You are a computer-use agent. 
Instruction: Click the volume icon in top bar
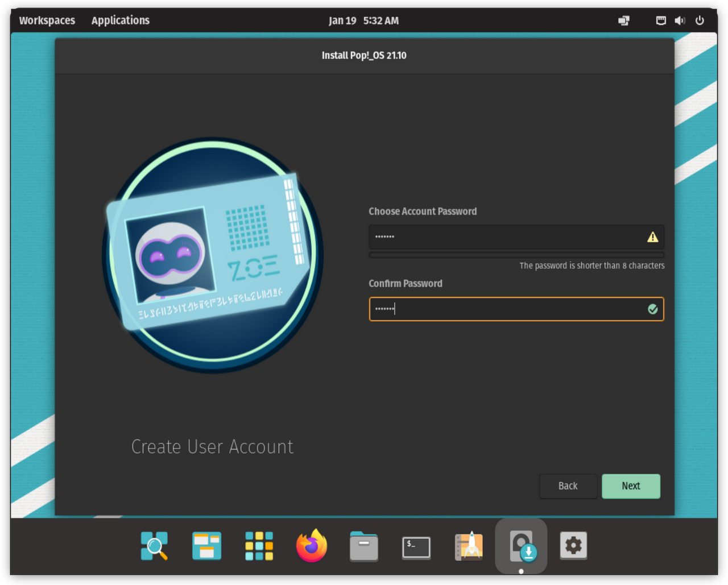(680, 20)
